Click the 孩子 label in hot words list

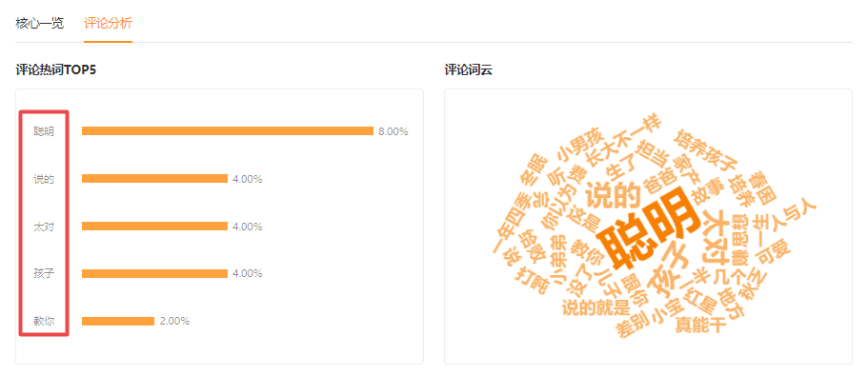click(x=44, y=273)
